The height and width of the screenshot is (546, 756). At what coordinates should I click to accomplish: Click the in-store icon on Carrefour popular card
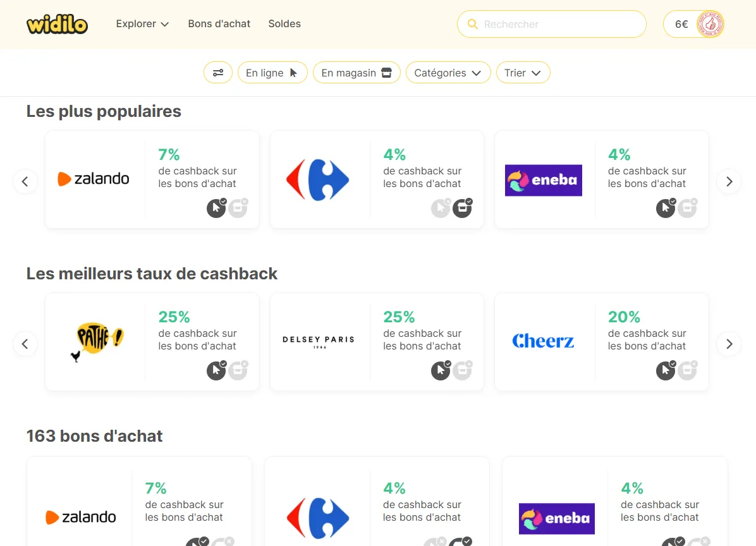[462, 208]
